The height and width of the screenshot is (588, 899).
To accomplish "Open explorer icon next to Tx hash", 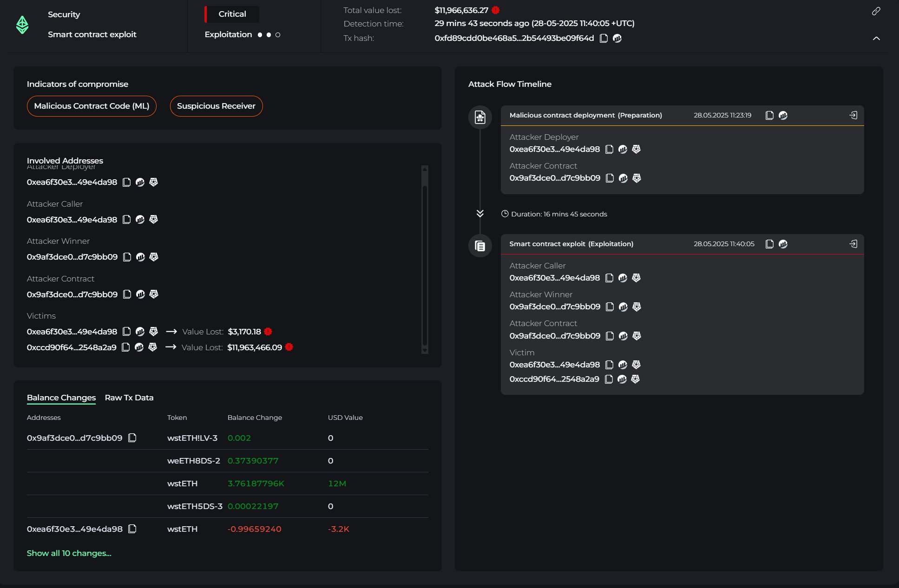I will pos(617,39).
